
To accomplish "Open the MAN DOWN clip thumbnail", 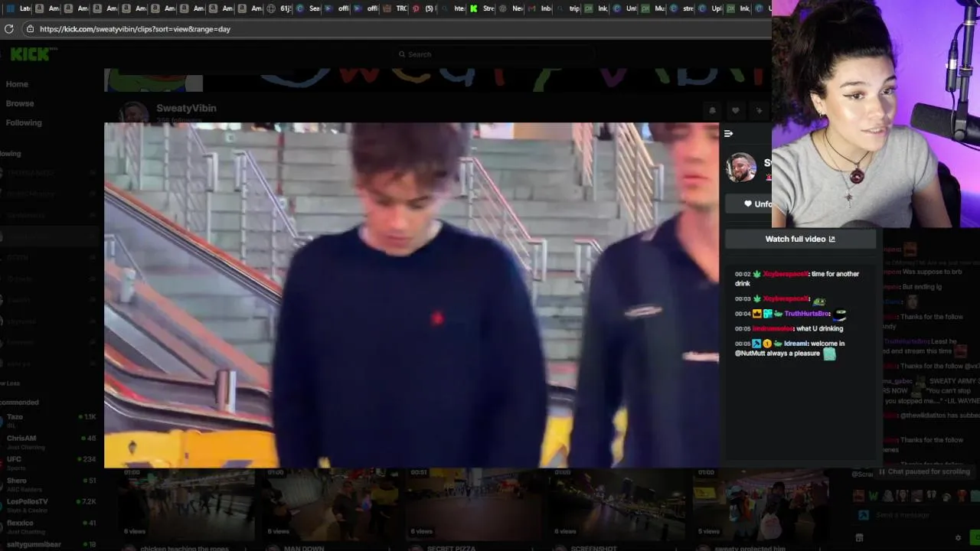I will tap(332, 504).
